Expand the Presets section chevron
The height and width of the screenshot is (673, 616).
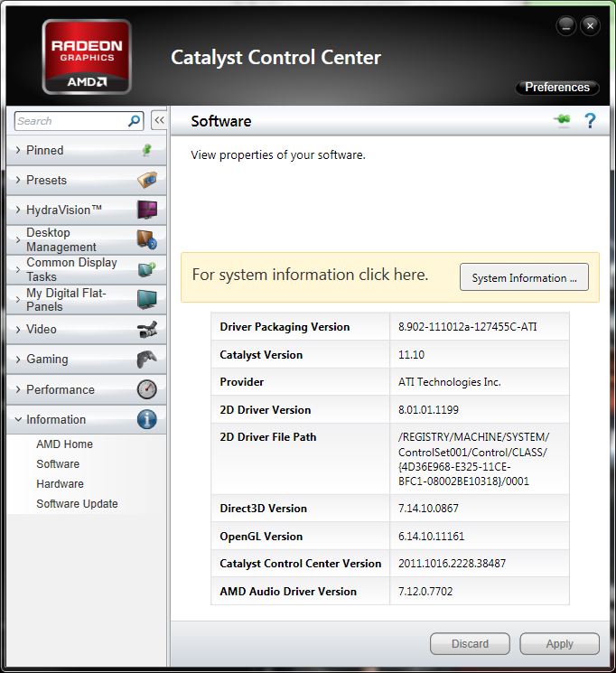(18, 180)
